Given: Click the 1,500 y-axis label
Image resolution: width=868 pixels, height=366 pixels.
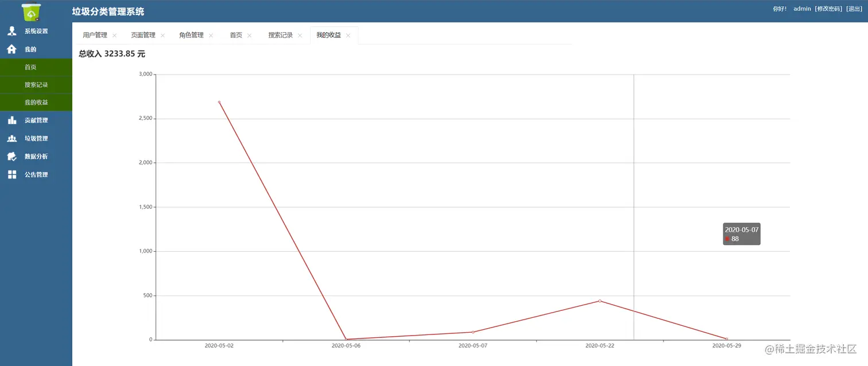Looking at the screenshot, I should coord(146,207).
